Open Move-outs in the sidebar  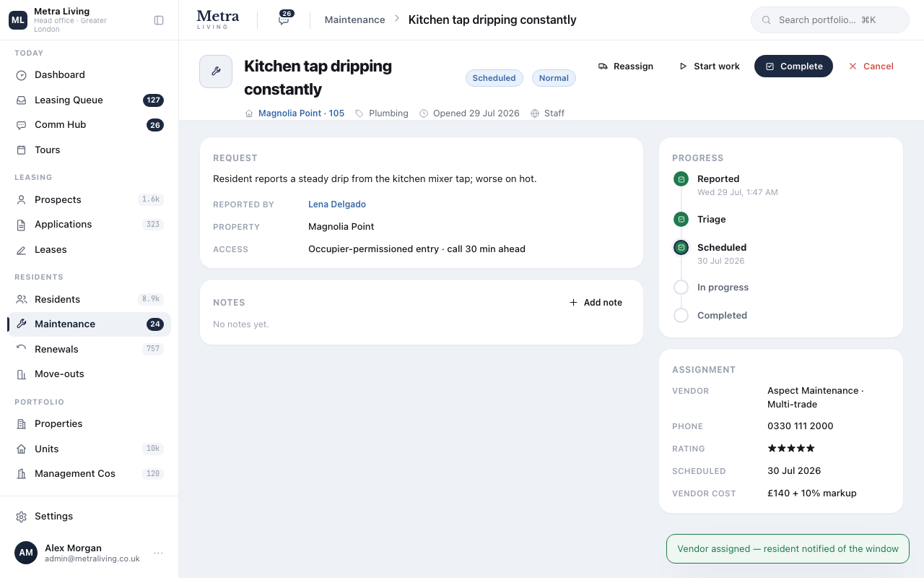click(x=90, y=374)
